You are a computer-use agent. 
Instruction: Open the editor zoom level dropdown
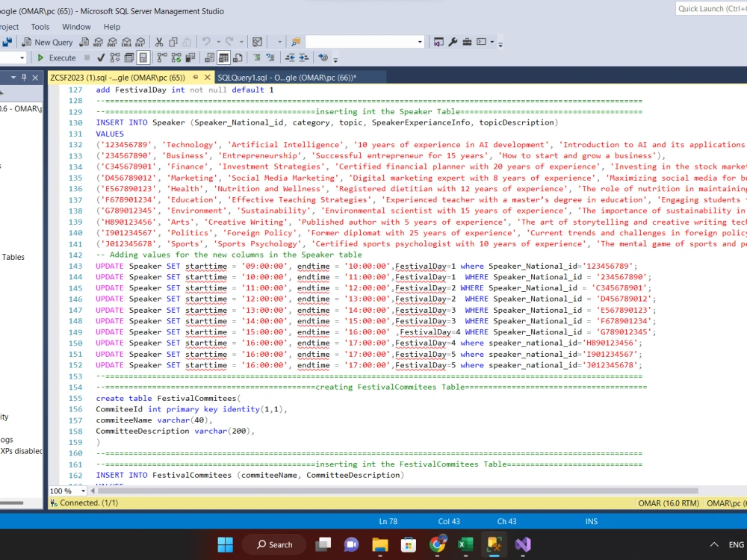pos(67,491)
